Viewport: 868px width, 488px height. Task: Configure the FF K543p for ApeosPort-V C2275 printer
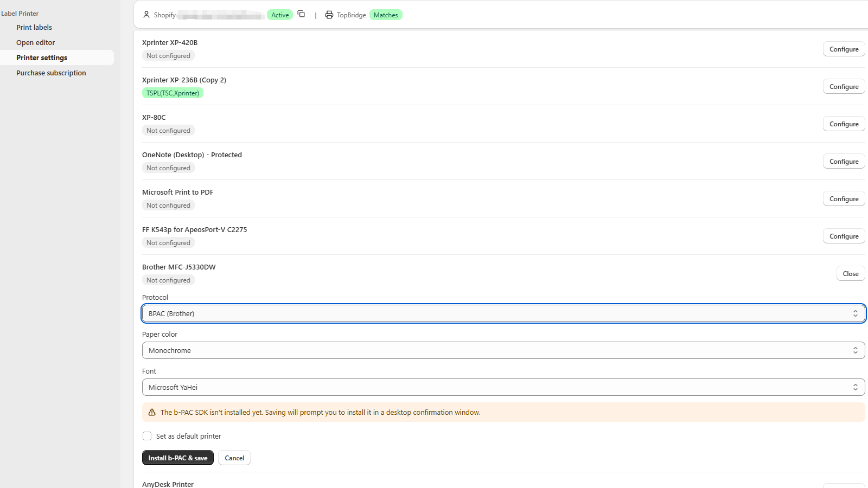tap(844, 236)
